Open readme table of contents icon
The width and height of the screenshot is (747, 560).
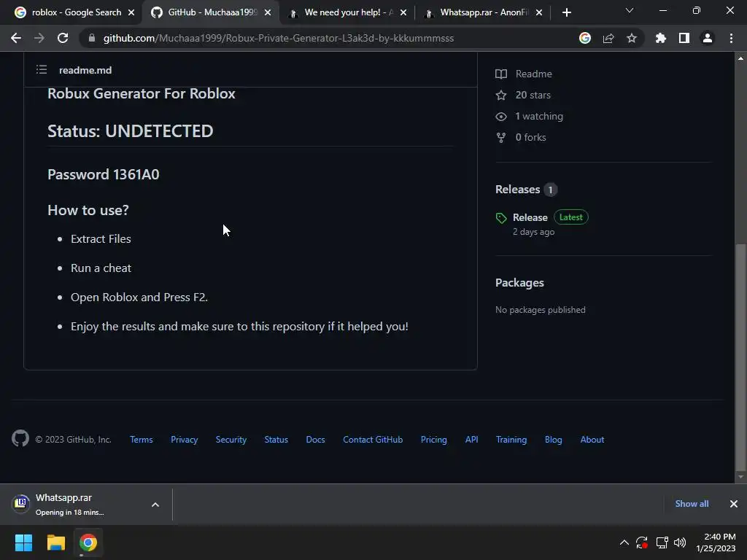(42, 70)
